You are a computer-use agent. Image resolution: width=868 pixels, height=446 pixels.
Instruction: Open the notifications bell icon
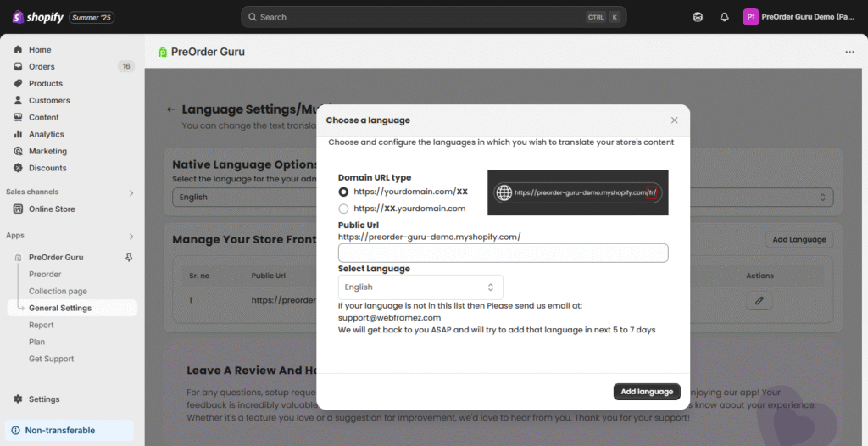pyautogui.click(x=724, y=17)
